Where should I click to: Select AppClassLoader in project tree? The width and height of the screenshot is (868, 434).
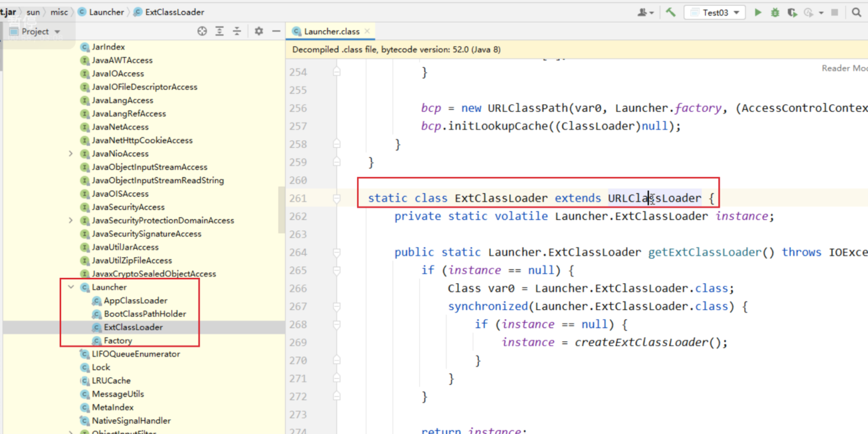135,300
